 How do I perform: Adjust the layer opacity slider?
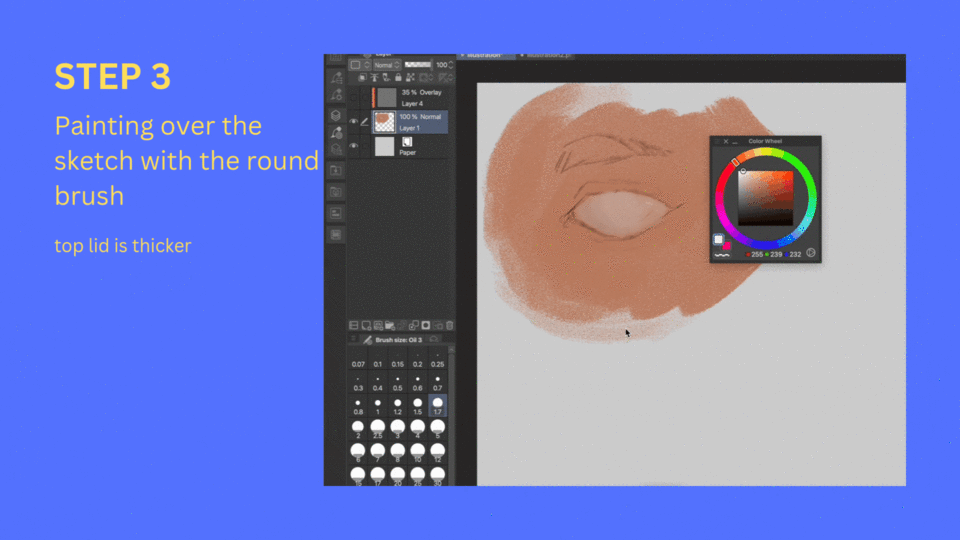[418, 64]
